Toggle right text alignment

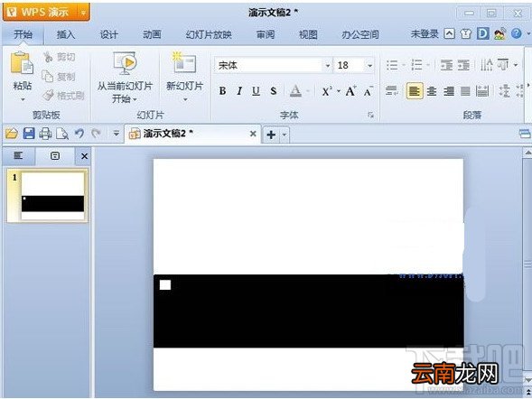pos(449,91)
